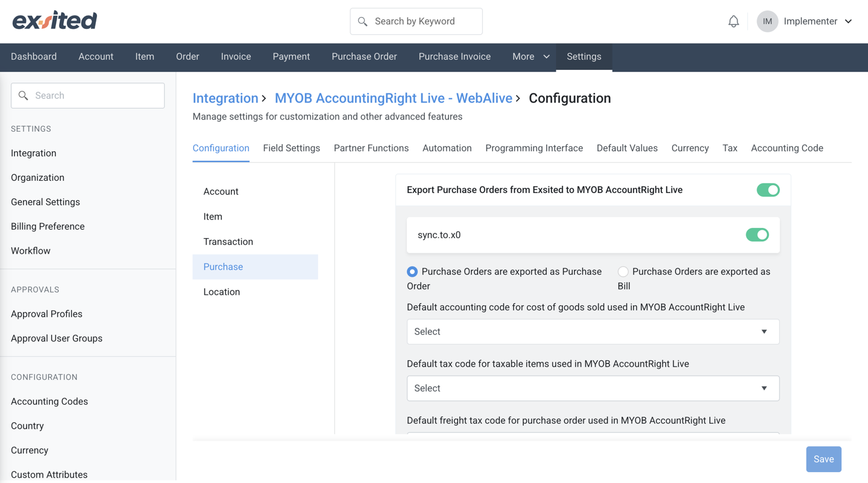The height and width of the screenshot is (483, 868).
Task: Click the sidebar search magnifier icon
Action: pyautogui.click(x=24, y=95)
